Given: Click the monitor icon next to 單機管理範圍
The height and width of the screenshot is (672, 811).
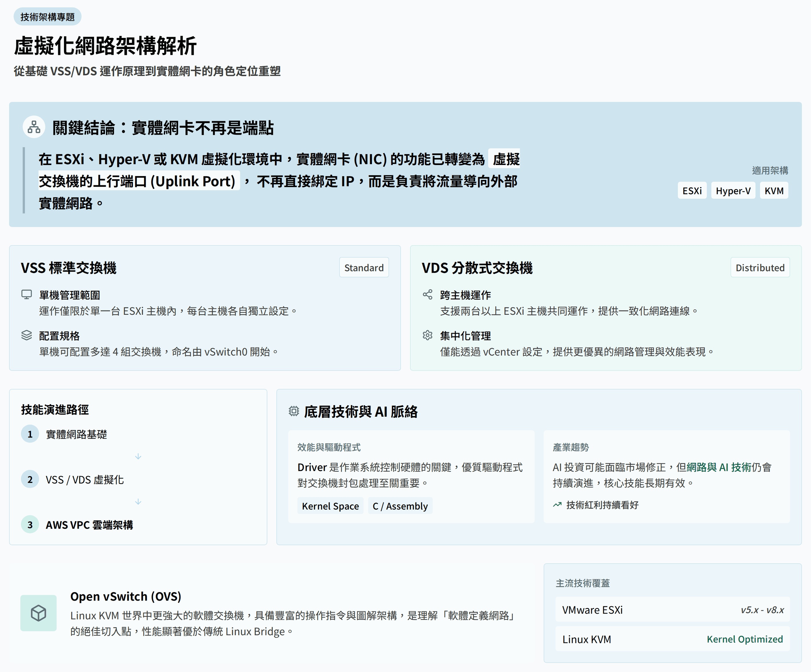Looking at the screenshot, I should (x=26, y=294).
